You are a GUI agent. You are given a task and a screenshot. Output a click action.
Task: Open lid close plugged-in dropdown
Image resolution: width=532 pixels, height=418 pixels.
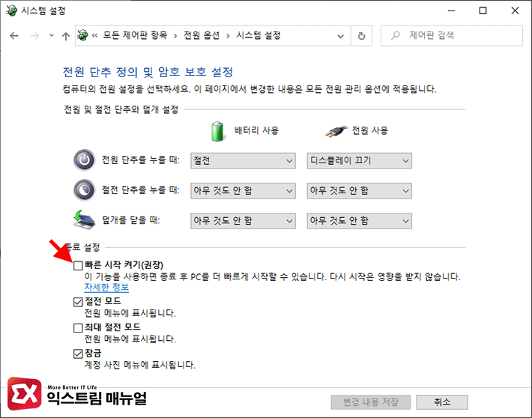pos(360,221)
